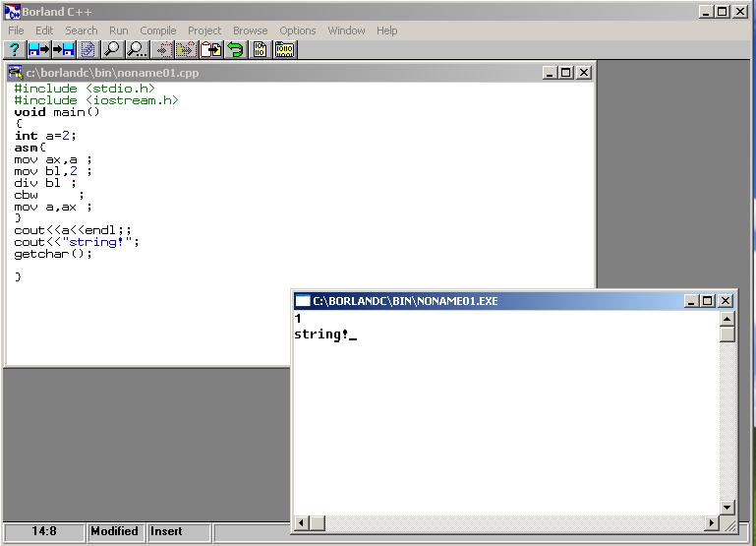The image size is (756, 546).
Task: Click the Search again magnifier icon
Action: coord(137,49)
